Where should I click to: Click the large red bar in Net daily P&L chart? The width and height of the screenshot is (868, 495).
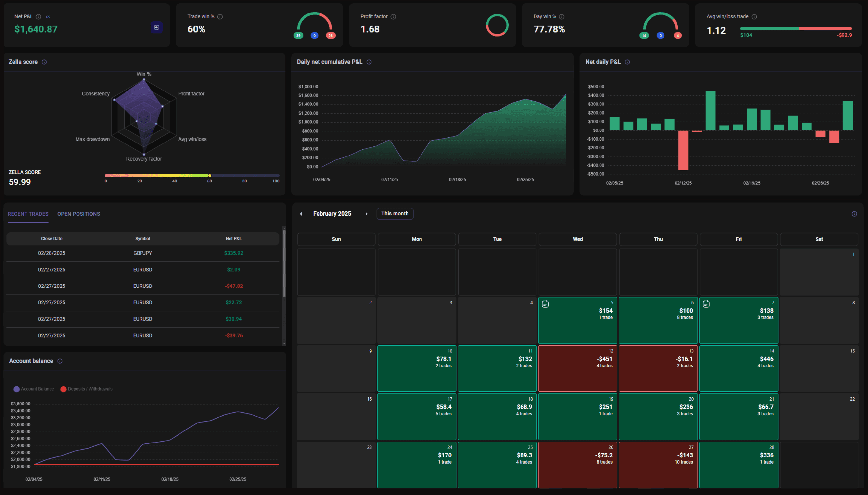pyautogui.click(x=683, y=150)
